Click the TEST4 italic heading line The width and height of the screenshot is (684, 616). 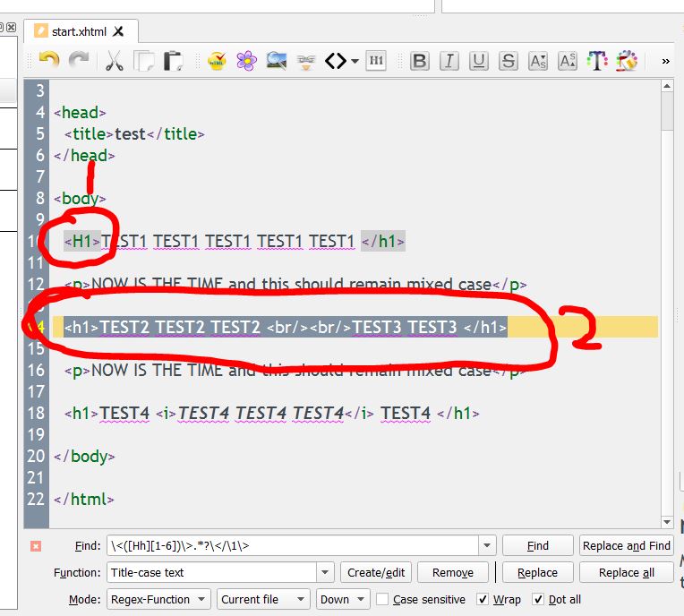pos(272,413)
